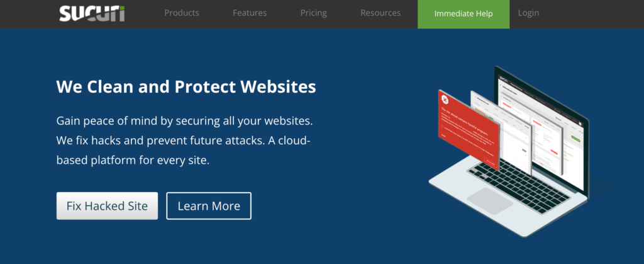Tick the checkbox on the red warning panel
Screen dimensions: 644x264
pos(442,127)
